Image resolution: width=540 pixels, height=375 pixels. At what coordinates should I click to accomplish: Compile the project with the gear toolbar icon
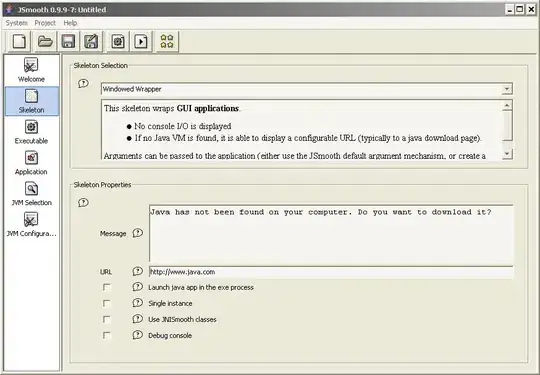[x=118, y=42]
